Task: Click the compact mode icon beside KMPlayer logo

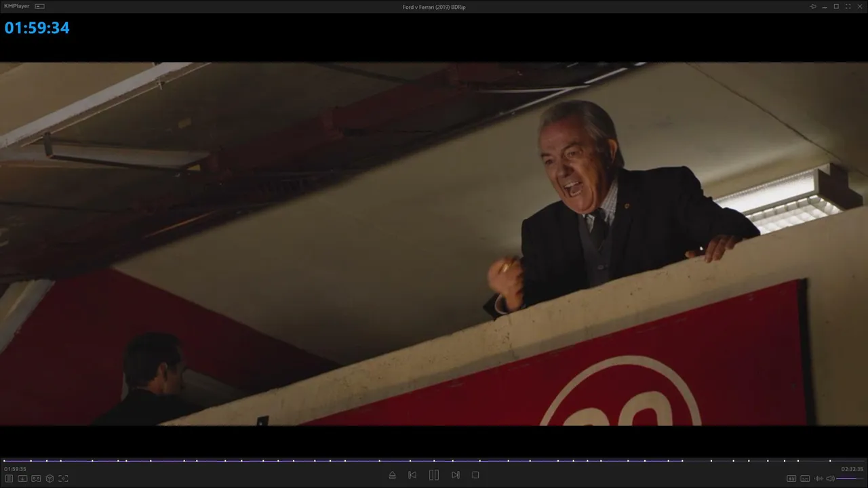Action: (x=39, y=6)
